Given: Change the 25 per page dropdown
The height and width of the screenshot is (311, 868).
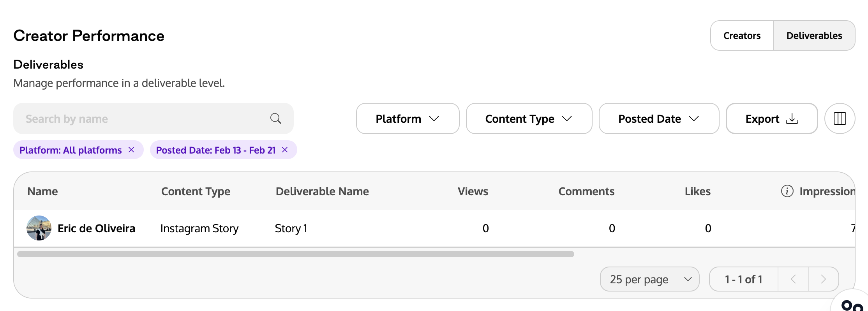Looking at the screenshot, I should [x=650, y=279].
